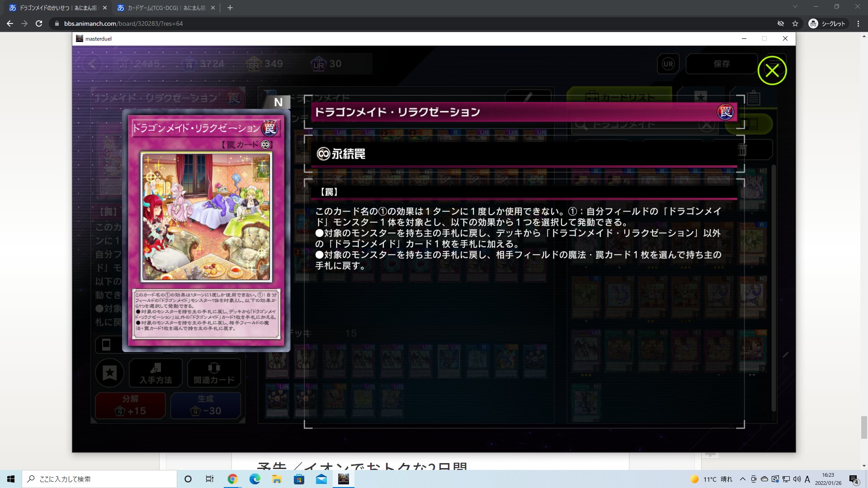The height and width of the screenshot is (488, 868).
Task: Close the ドラゴンメイドのかいせつ browser tab
Action: (105, 8)
